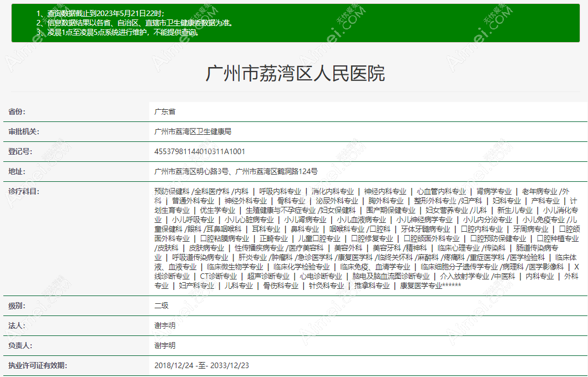Image resolution: width=588 pixels, height=377 pixels.
Task: Click 临床微生物学专业 in department list
Action: tap(235, 267)
